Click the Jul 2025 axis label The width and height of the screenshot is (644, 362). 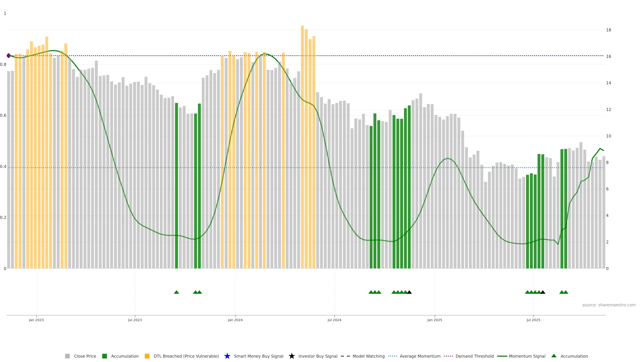point(533,320)
